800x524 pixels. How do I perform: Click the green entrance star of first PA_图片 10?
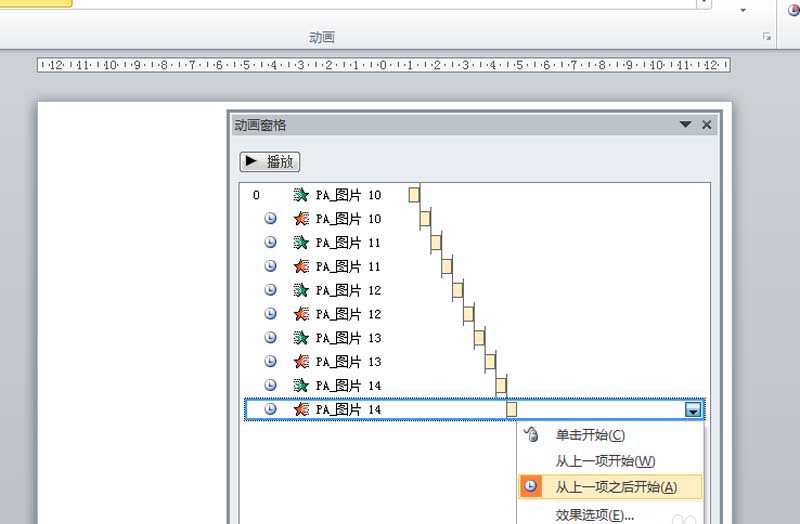[301, 195]
